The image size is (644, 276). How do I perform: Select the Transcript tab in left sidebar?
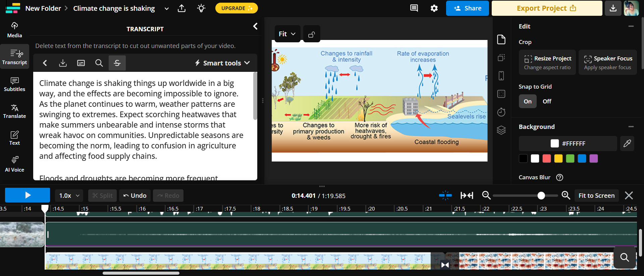[x=14, y=57]
